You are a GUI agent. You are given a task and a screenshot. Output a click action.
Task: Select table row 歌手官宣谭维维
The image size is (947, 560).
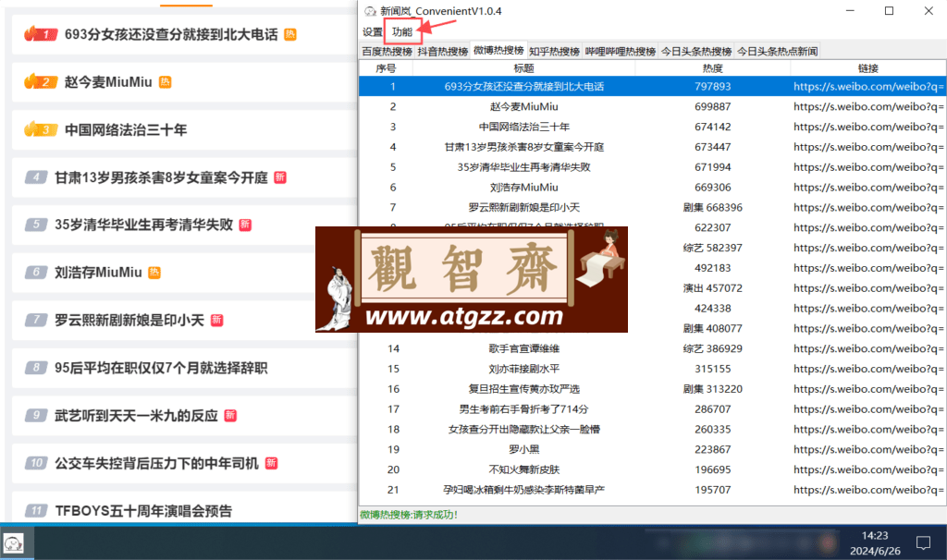652,348
